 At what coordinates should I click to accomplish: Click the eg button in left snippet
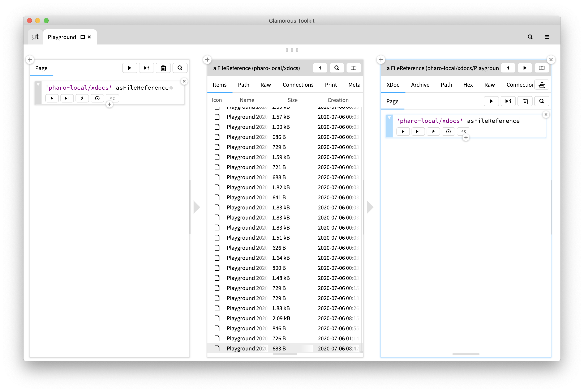click(x=112, y=98)
